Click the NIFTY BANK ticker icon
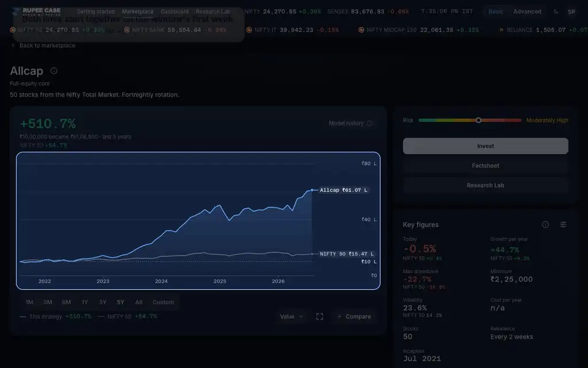 [x=127, y=30]
